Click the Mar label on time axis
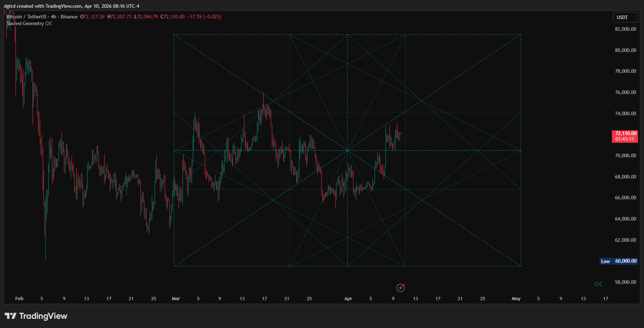This screenshot has width=644, height=328. 176,298
